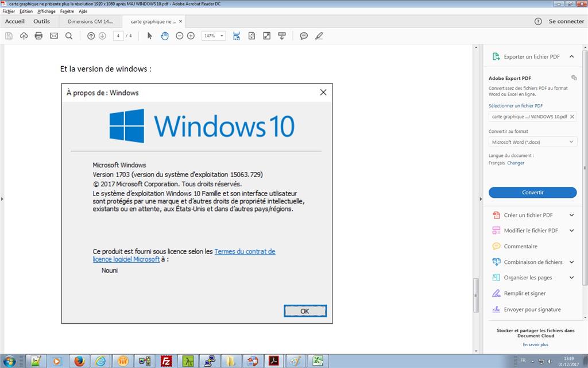Switch to the Outils tab

point(41,21)
